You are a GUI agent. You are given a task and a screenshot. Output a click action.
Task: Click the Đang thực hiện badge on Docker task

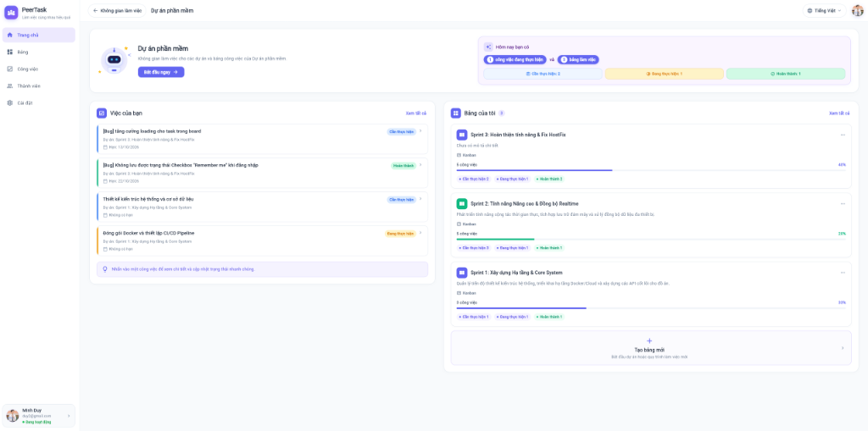click(x=400, y=234)
